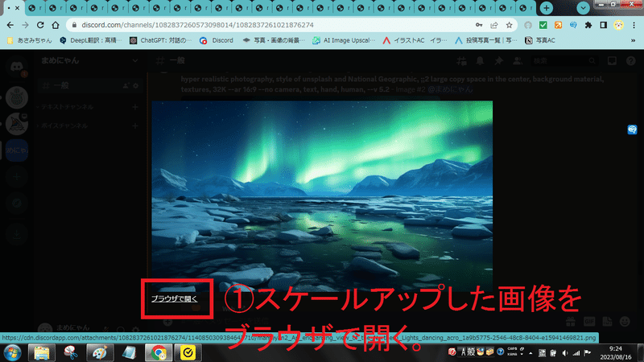
Task: Open File Explorer from taskbar
Action: tap(42, 352)
